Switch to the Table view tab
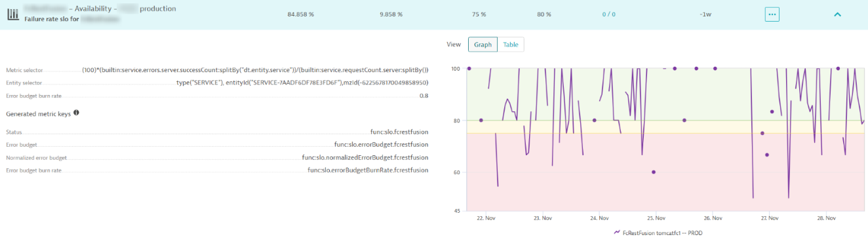 [x=511, y=45]
